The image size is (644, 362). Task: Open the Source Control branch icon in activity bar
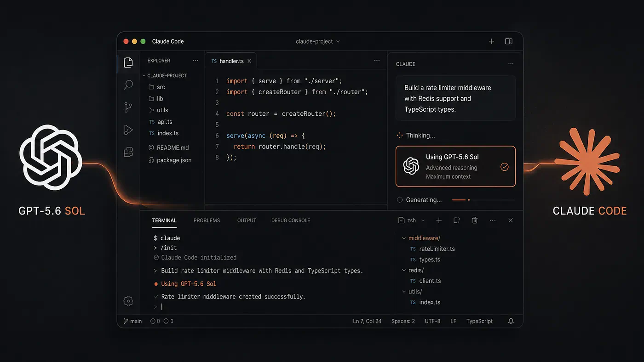128,107
